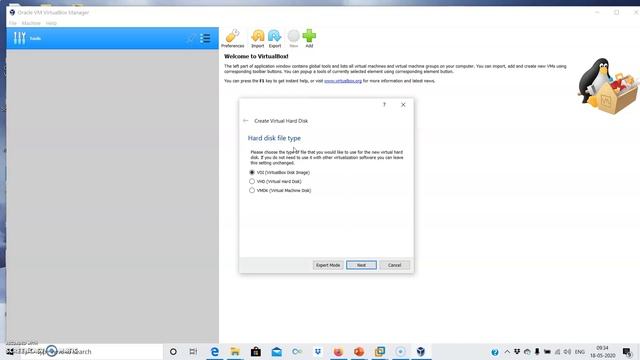The image size is (640, 360).
Task: Close the Create Virtual Hard Disk dialog
Action: pyautogui.click(x=403, y=105)
